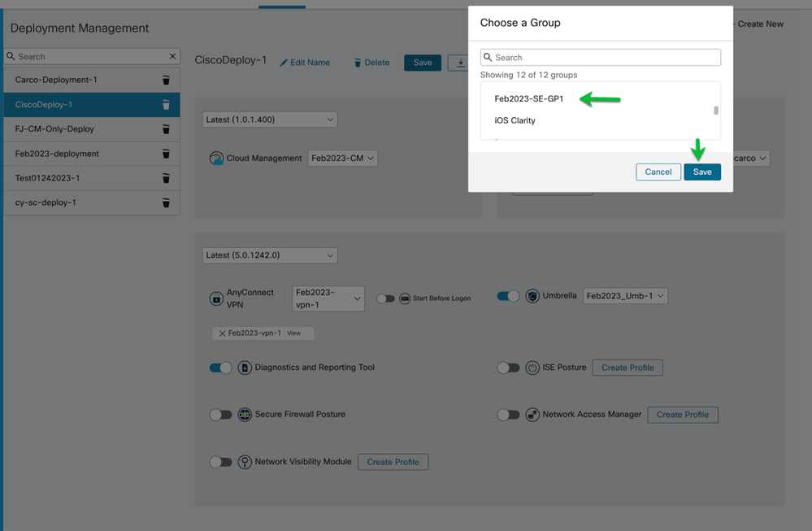Click Create Profile for ISE Posture
812x531 pixels.
(627, 368)
